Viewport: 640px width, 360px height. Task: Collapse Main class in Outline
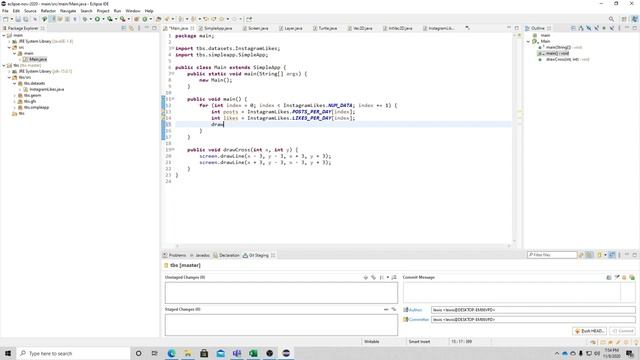point(529,41)
